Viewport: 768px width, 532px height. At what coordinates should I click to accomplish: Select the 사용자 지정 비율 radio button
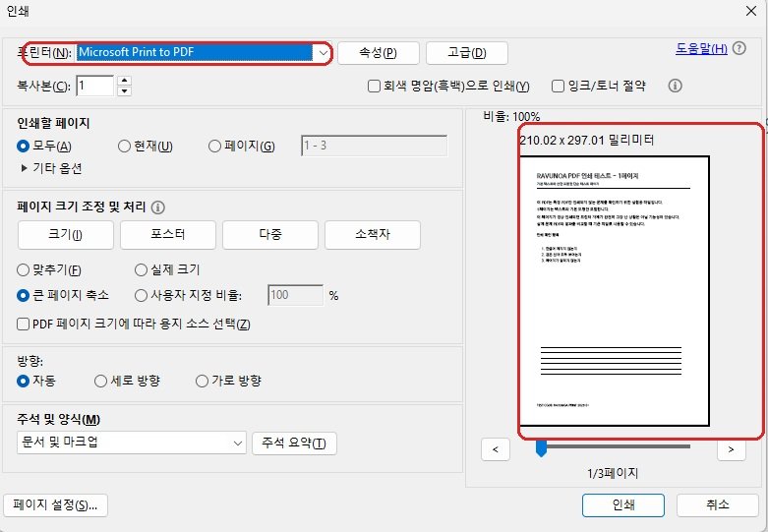click(x=141, y=295)
